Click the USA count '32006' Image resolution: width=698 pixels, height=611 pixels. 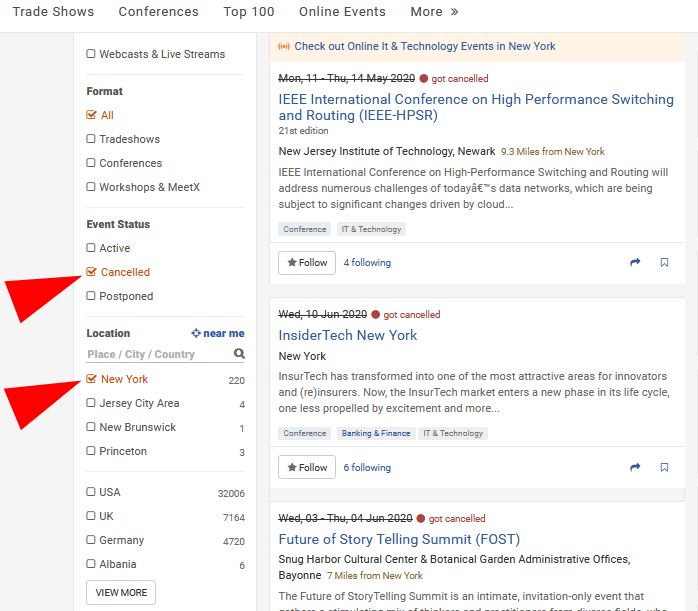tap(231, 494)
